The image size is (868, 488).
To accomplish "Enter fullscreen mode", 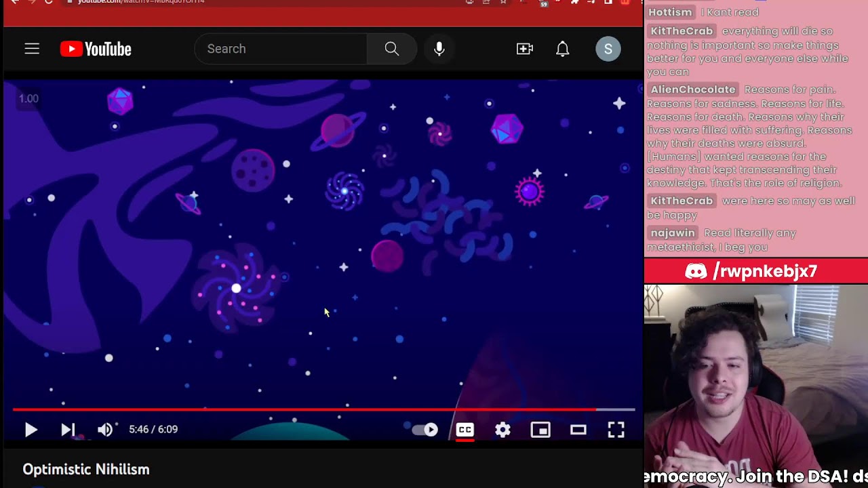I will coord(616,430).
